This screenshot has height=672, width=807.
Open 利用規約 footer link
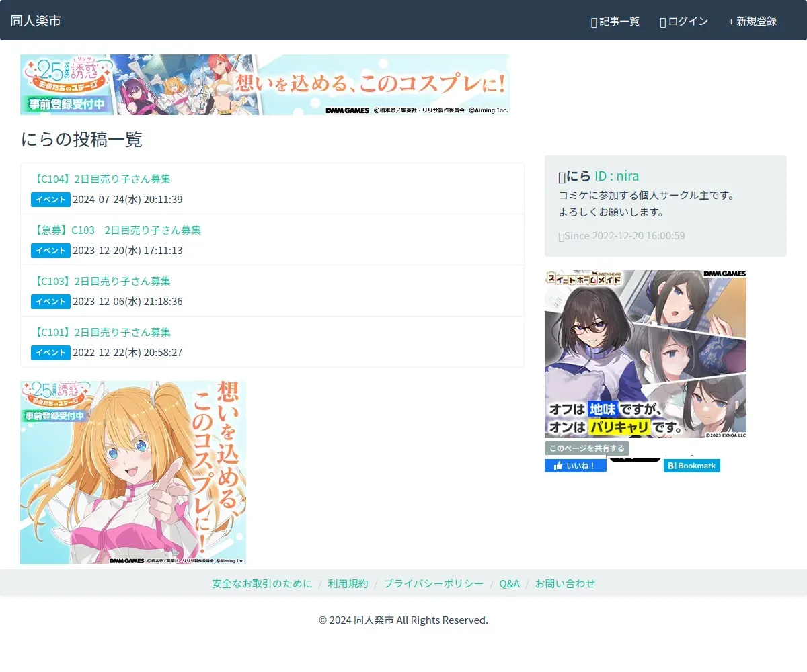coord(348,583)
